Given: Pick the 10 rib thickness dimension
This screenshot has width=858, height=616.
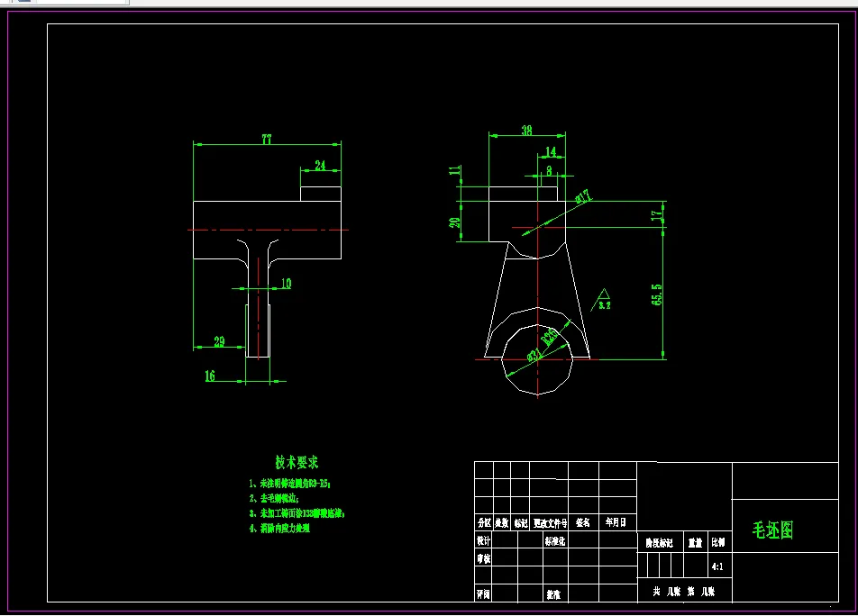Looking at the screenshot, I should point(287,283).
